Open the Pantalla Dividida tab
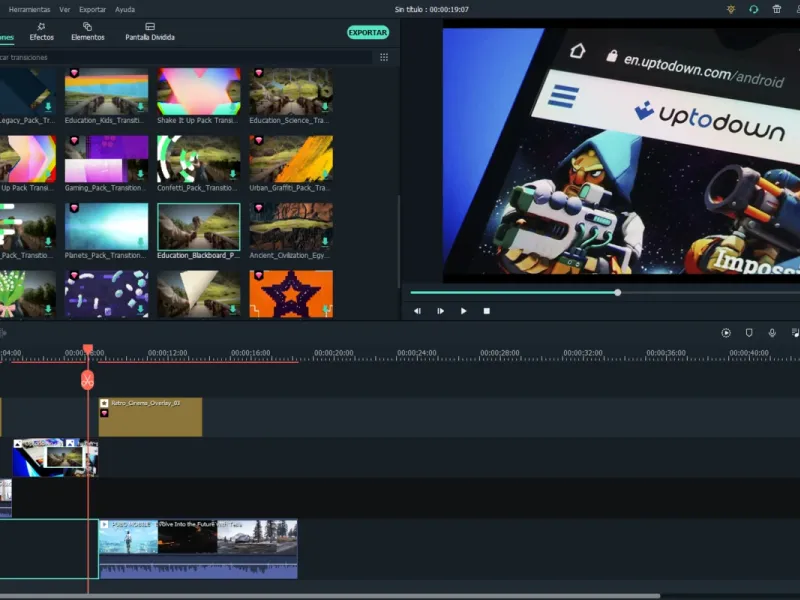 (x=150, y=32)
